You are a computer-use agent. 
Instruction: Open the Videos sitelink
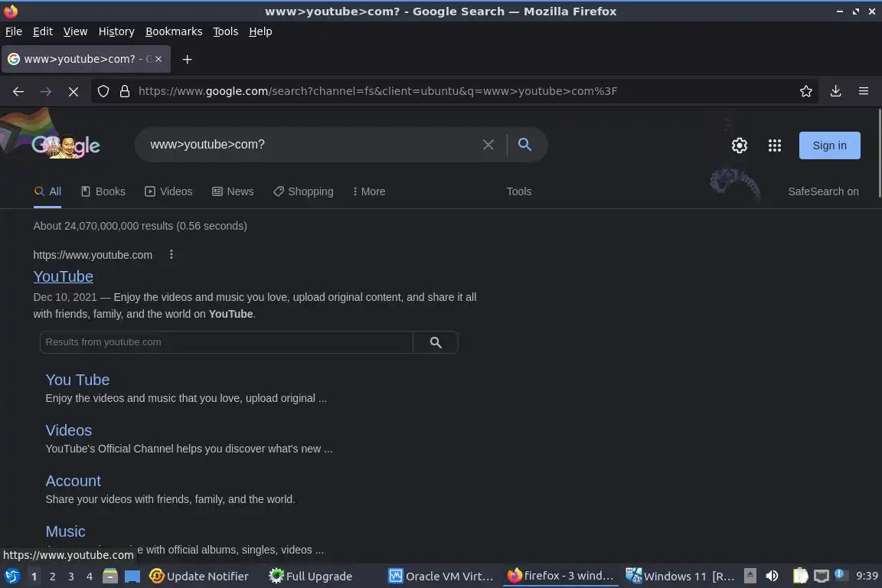coord(69,430)
